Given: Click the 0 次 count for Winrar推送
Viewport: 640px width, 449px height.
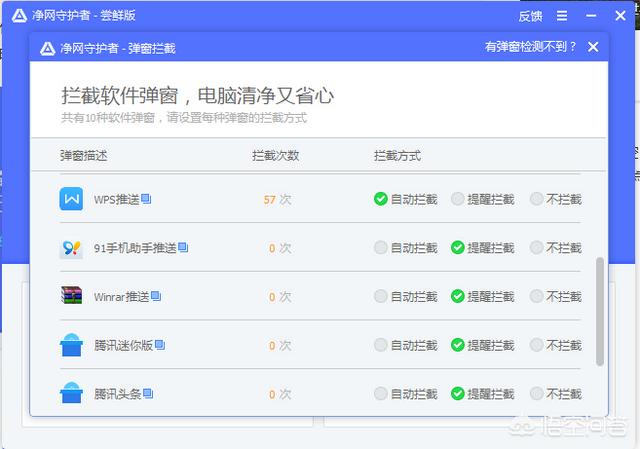Looking at the screenshot, I should [280, 297].
